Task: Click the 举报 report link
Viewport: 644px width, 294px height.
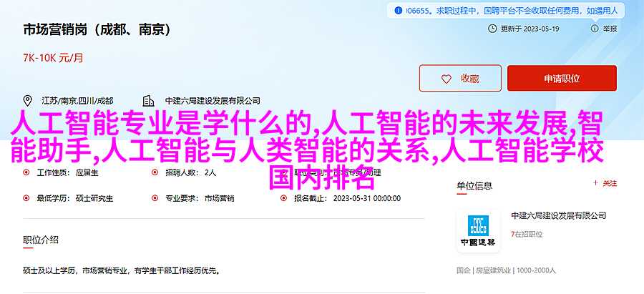Action: [610, 29]
